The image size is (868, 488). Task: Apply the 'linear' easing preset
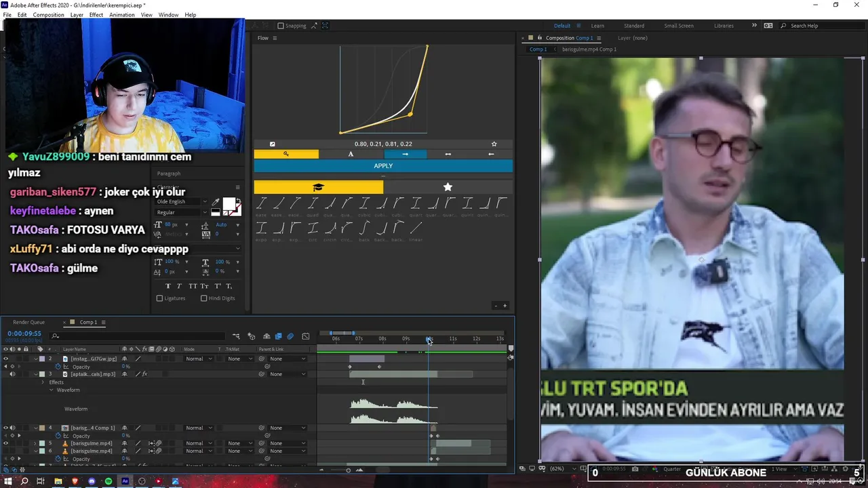click(416, 228)
